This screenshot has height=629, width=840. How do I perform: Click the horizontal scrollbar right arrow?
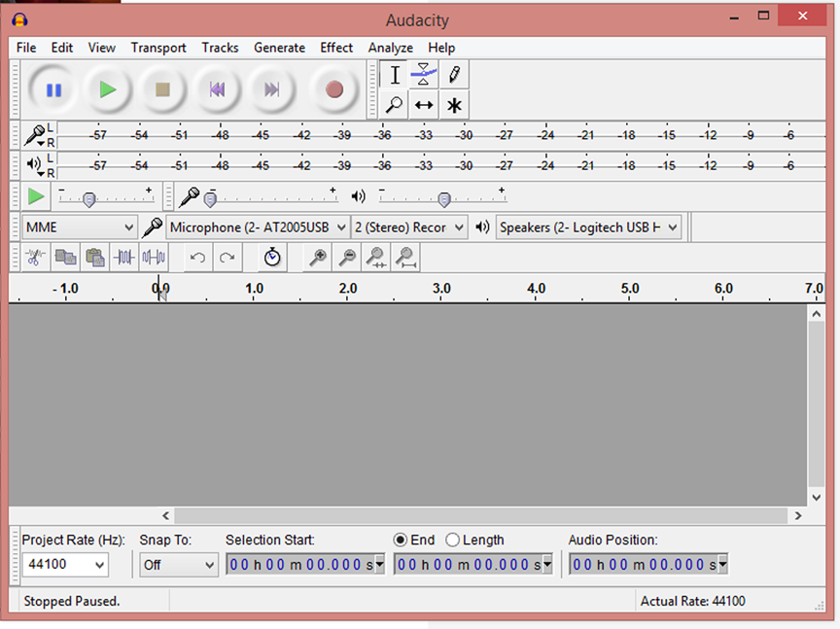tap(797, 516)
